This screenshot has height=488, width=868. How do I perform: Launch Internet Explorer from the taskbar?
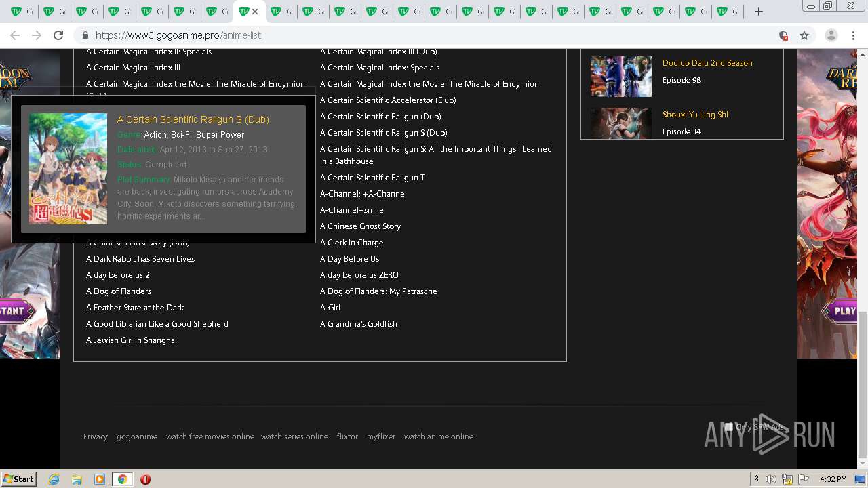pyautogui.click(x=54, y=479)
